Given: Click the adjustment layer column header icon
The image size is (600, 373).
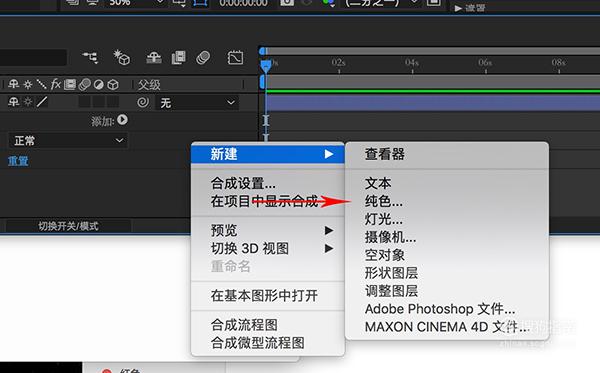Looking at the screenshot, I should [x=99, y=84].
